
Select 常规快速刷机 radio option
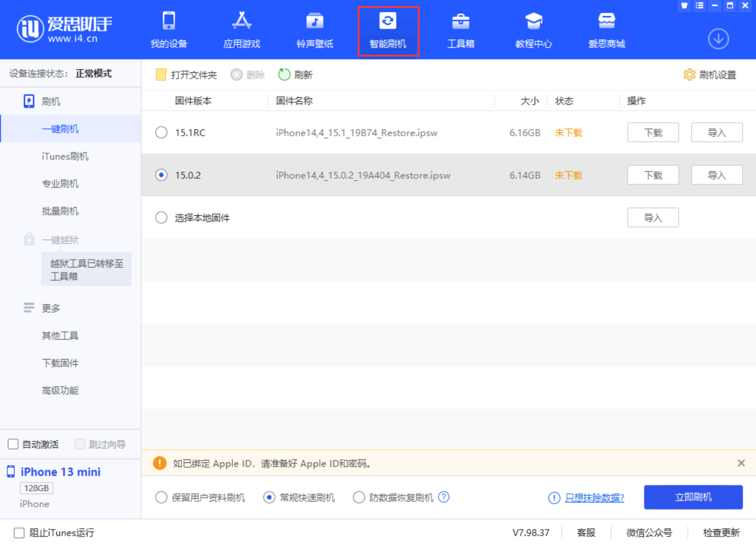point(269,498)
